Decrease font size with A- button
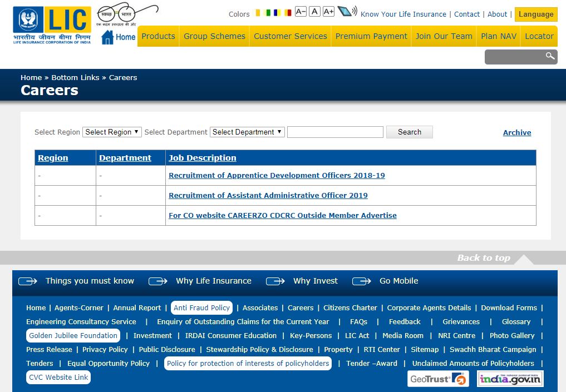The height and width of the screenshot is (392, 566). tap(301, 12)
